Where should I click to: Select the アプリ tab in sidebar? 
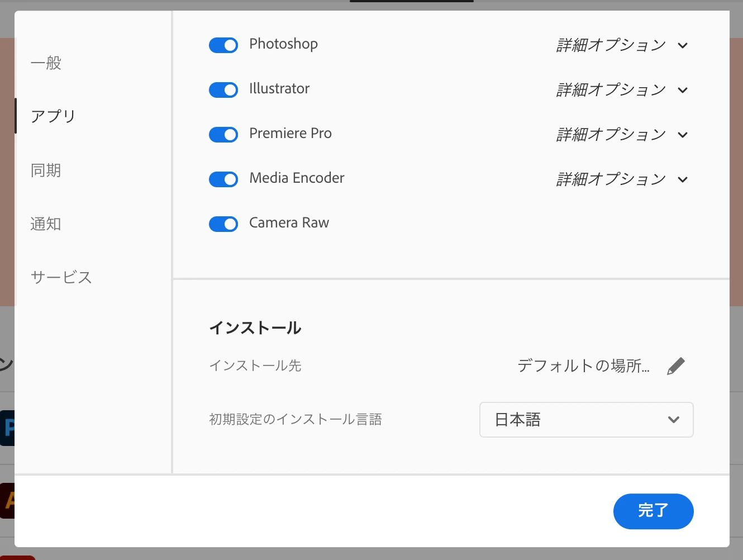(53, 116)
